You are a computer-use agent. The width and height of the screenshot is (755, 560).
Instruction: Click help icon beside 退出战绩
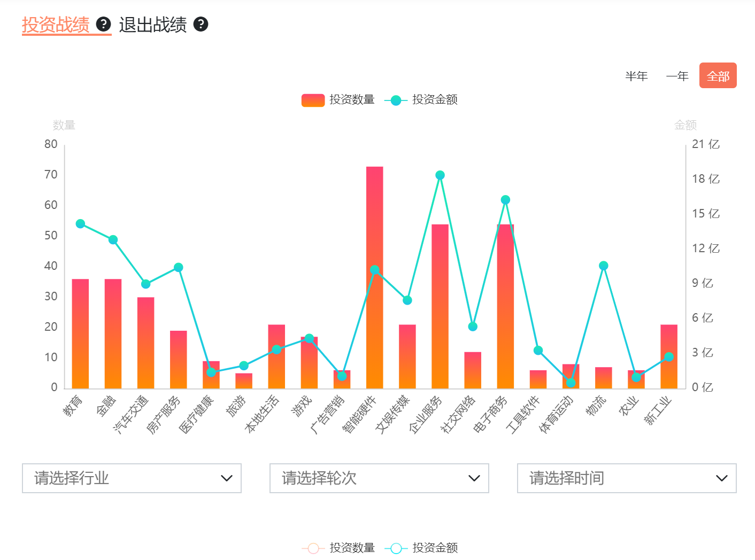tap(201, 24)
